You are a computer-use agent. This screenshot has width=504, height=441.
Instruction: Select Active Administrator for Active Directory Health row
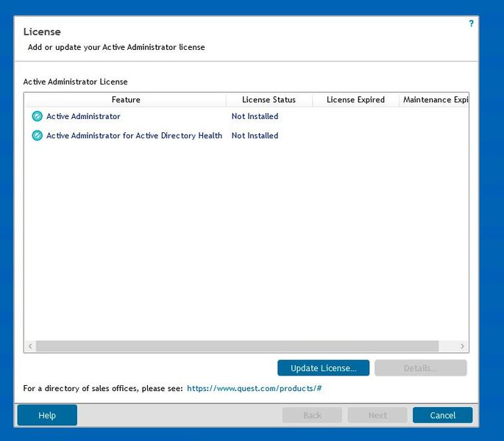pos(246,135)
